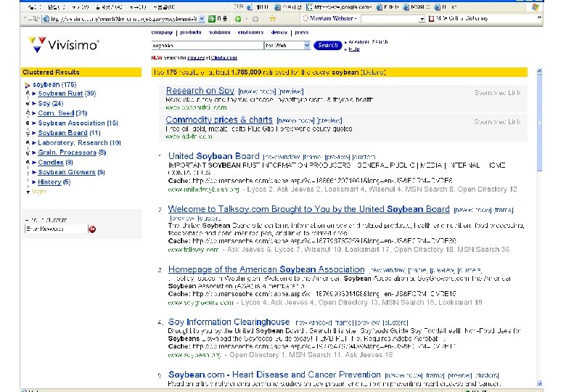The width and height of the screenshot is (566, 392).
Task: Open preview link for United Soybean Board
Action: (337, 157)
